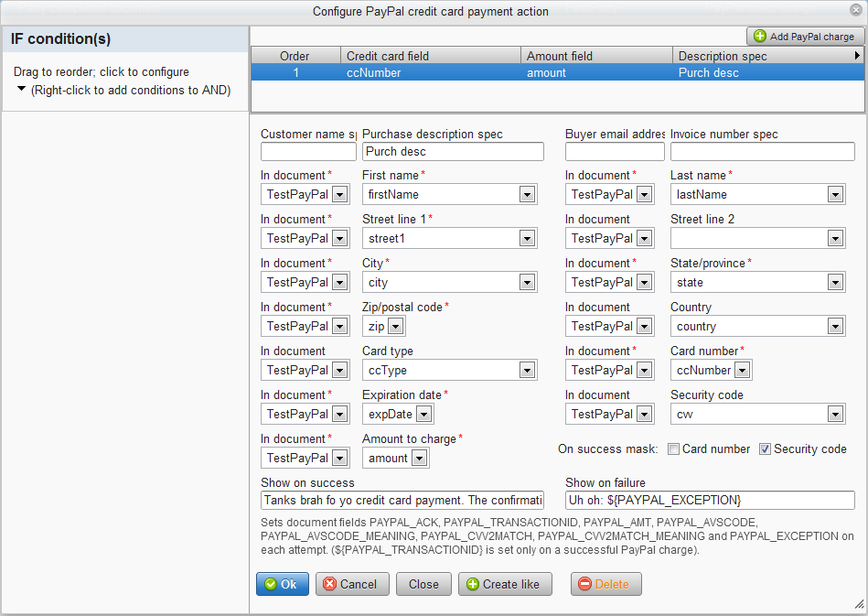868x616 pixels.
Task: Click the Close button
Action: [x=423, y=584]
